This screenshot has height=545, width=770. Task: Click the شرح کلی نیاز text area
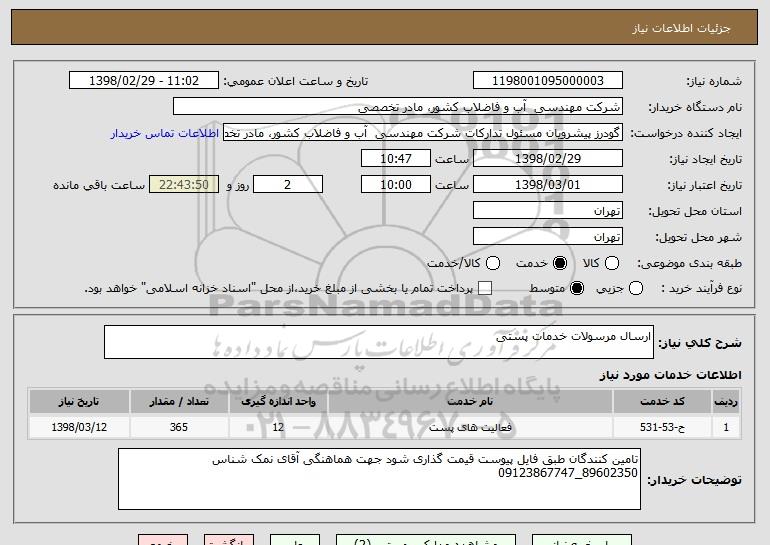click(x=379, y=342)
